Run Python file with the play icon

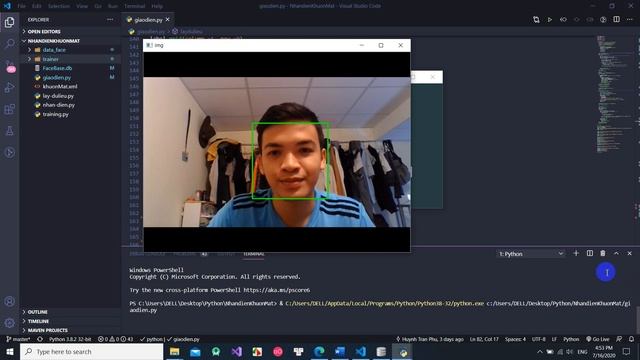pyautogui.click(x=549, y=19)
